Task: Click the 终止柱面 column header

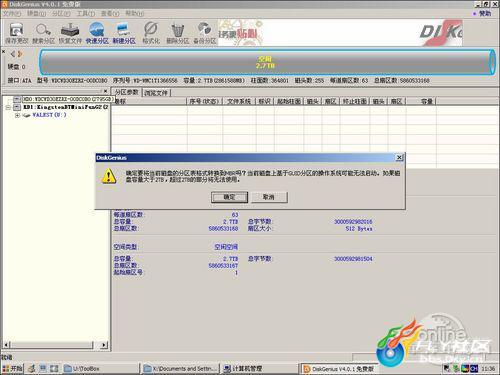Action: click(355, 101)
